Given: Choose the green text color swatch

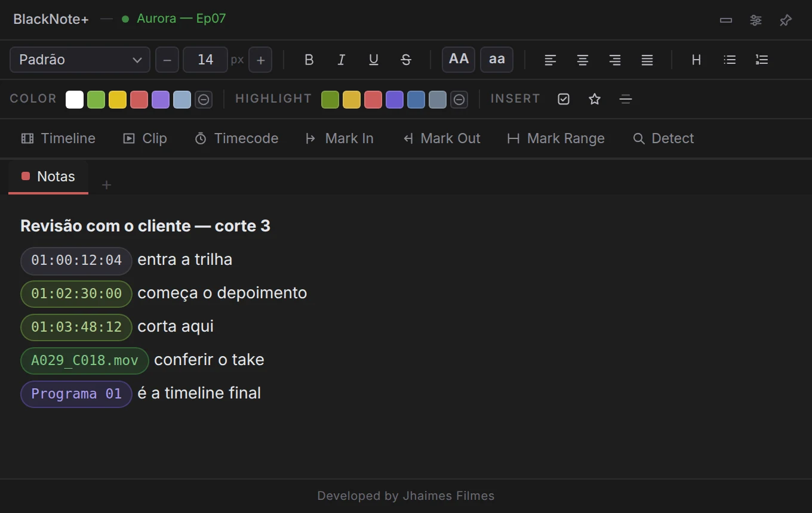Looking at the screenshot, I should pyautogui.click(x=96, y=100).
